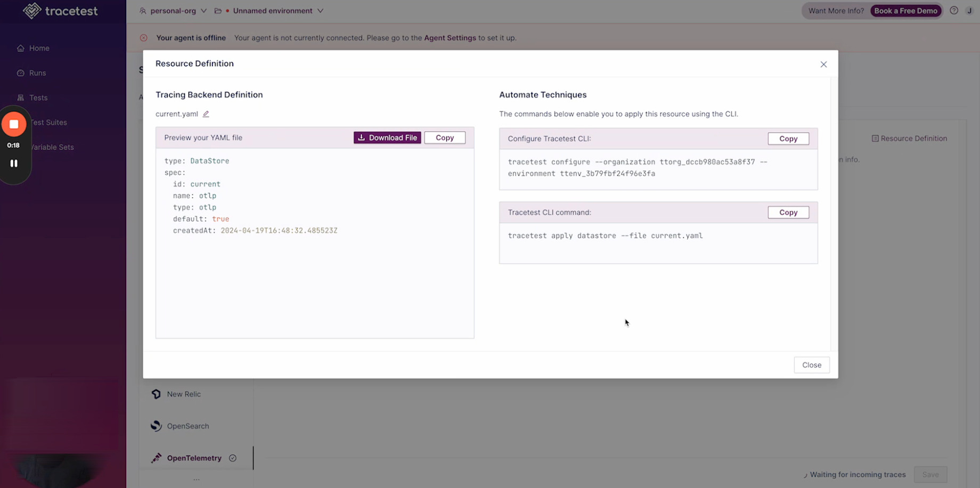The width and height of the screenshot is (980, 488).
Task: Copy the Configure Tracetest CLI command
Action: pyautogui.click(x=788, y=139)
